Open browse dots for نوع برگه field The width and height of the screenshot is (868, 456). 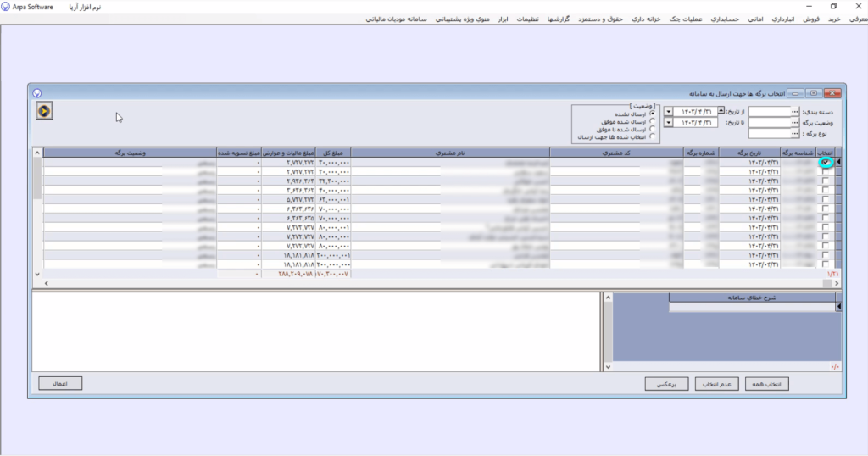[794, 133]
